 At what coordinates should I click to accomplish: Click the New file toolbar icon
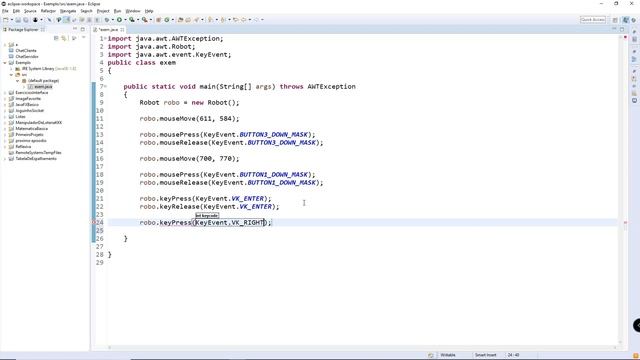coord(6,20)
